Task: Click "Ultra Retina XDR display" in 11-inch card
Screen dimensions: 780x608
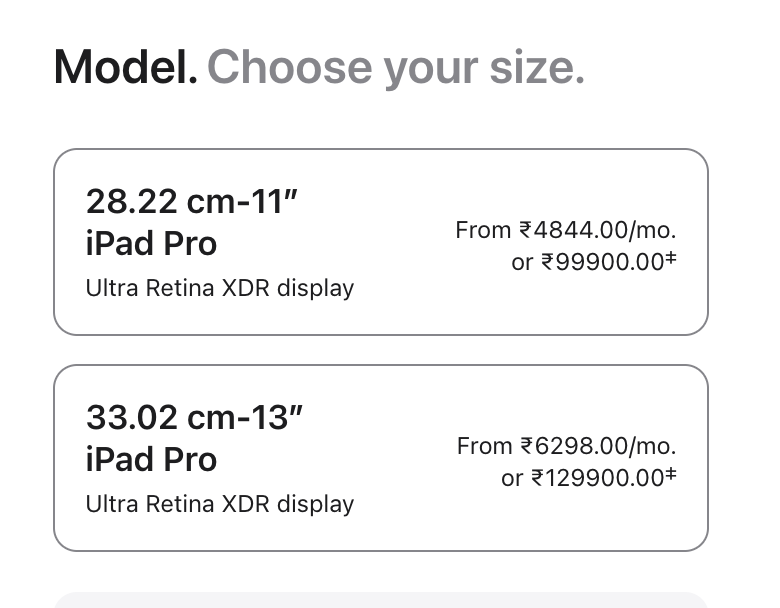Action: 220,288
